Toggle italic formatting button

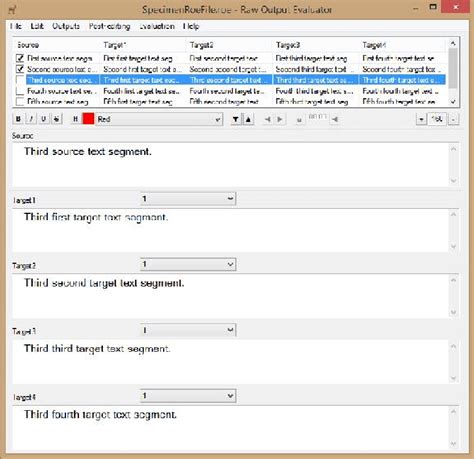pos(31,119)
